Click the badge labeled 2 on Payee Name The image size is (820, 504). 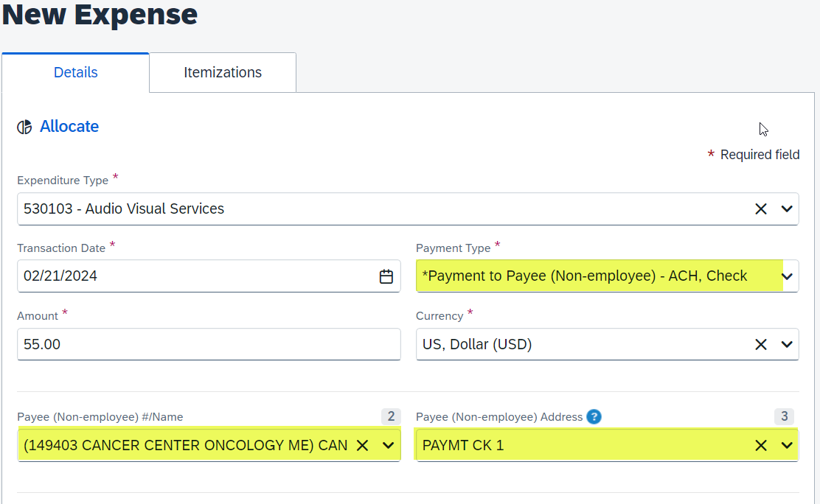point(391,416)
